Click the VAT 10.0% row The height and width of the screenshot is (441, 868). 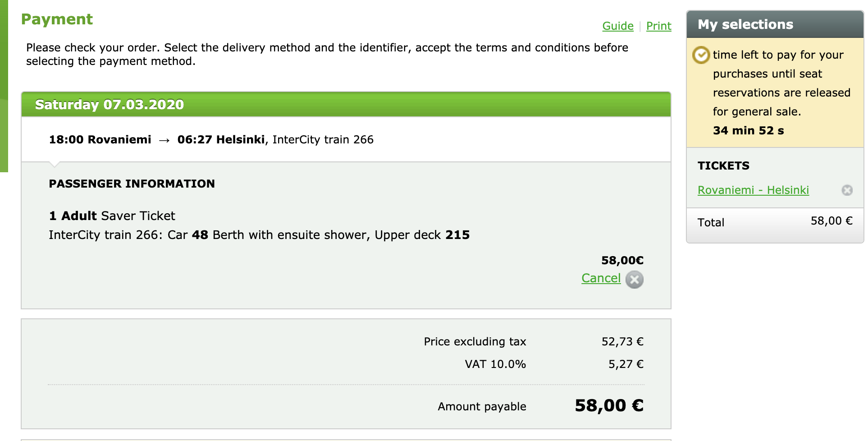point(554,364)
